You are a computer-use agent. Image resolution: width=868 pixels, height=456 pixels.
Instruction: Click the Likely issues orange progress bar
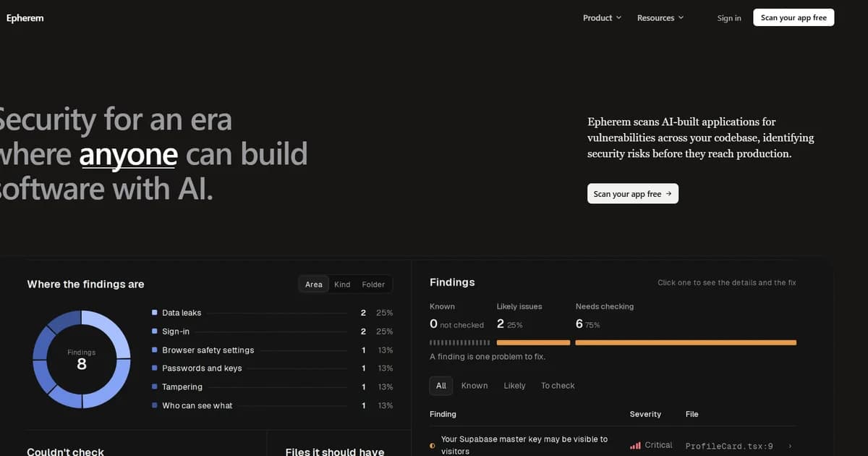pyautogui.click(x=533, y=342)
